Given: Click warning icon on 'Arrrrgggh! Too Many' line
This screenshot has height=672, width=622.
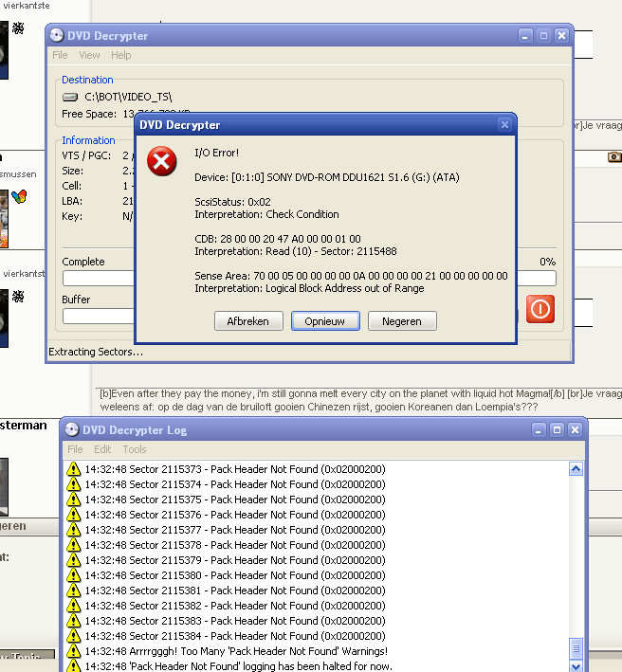Looking at the screenshot, I should tap(74, 651).
